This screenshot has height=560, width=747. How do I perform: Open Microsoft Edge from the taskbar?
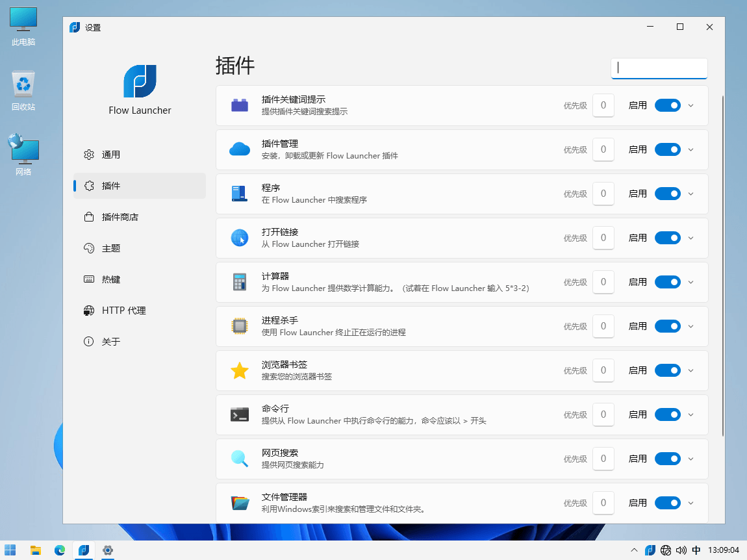click(60, 550)
